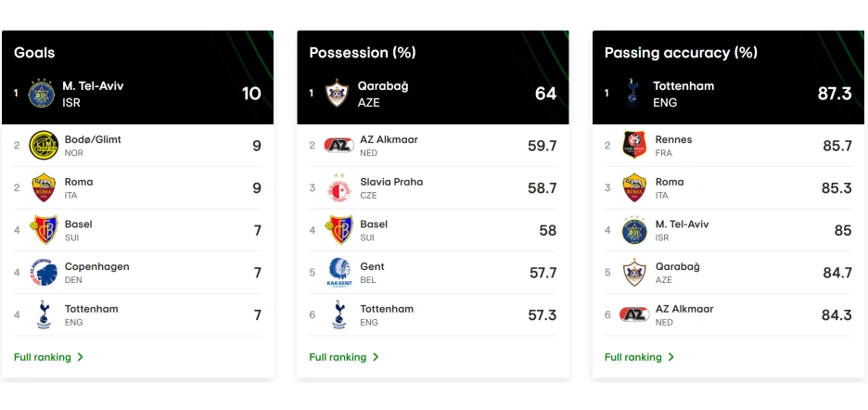Click the Roma crest in Goals card
The width and height of the screenshot is (868, 410).
click(44, 187)
